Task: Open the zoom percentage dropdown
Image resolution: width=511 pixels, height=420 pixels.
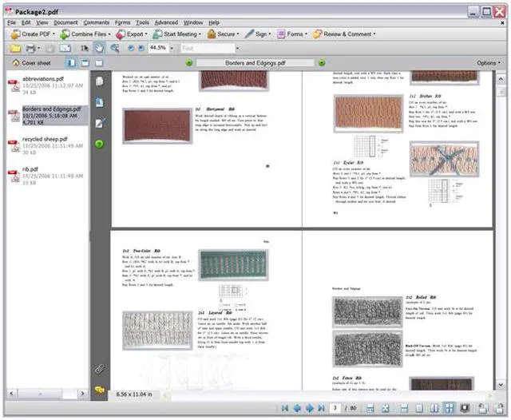Action: 172,49
